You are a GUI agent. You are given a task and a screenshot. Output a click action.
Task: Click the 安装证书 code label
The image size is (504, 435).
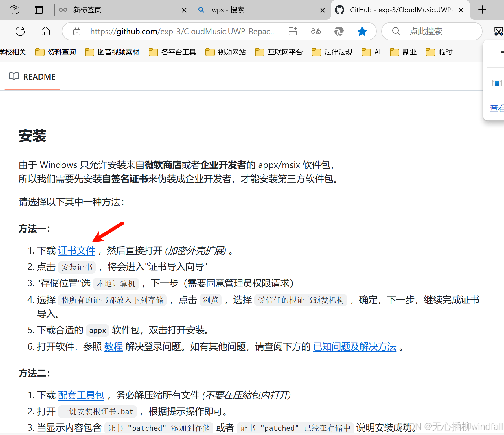tap(77, 267)
